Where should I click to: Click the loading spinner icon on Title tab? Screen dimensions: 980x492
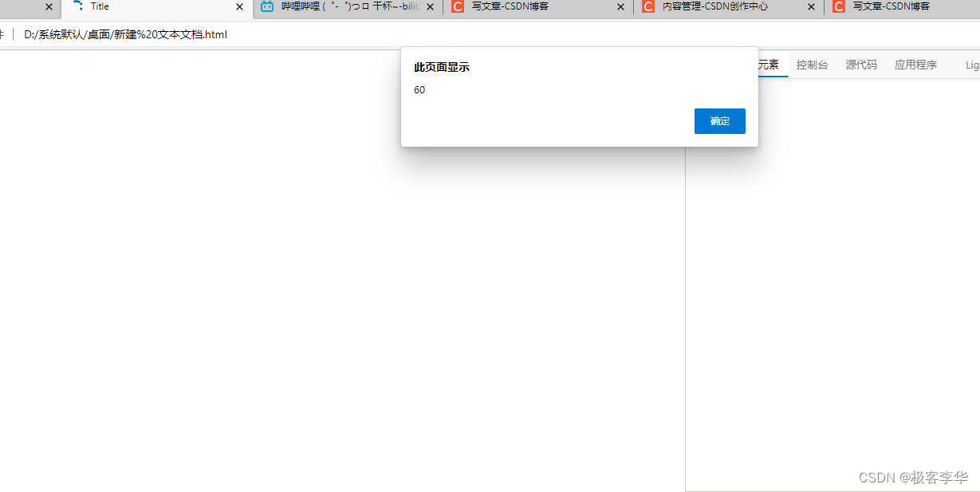tap(77, 6)
